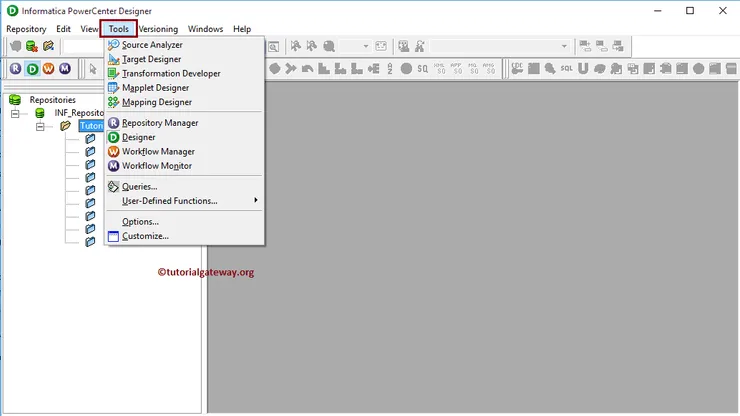Viewport: 740px width, 416px height.
Task: Close the highlighted Tools menu
Action: (118, 29)
